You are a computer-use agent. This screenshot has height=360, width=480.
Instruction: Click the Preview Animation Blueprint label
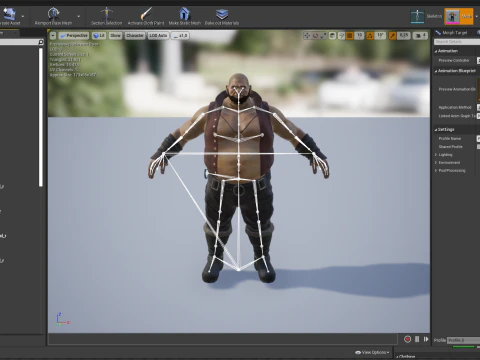[x=457, y=89]
